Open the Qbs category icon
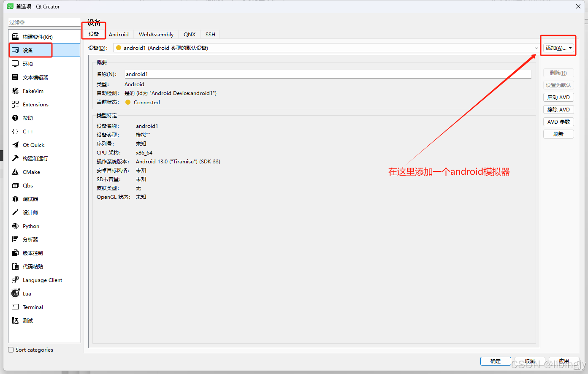 coord(15,185)
